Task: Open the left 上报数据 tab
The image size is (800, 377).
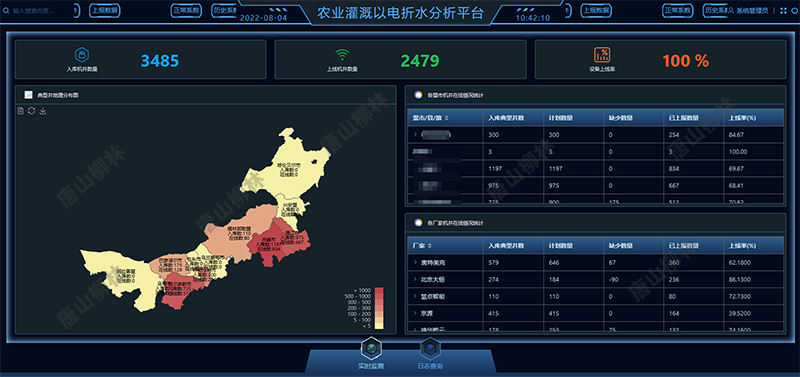Action: [x=105, y=10]
